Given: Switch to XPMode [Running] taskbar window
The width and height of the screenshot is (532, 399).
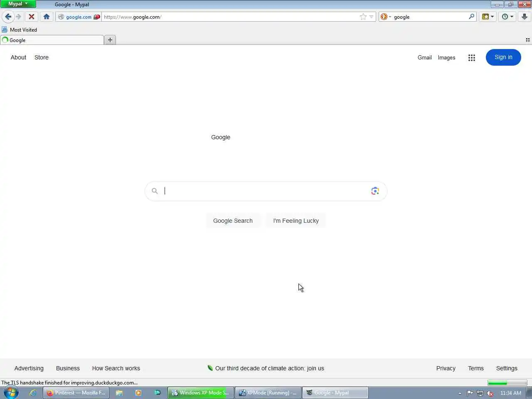Looking at the screenshot, I should pyautogui.click(x=268, y=393).
